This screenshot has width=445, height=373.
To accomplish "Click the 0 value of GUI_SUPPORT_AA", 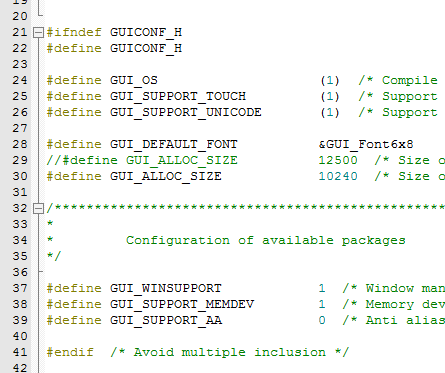I will tap(322, 320).
